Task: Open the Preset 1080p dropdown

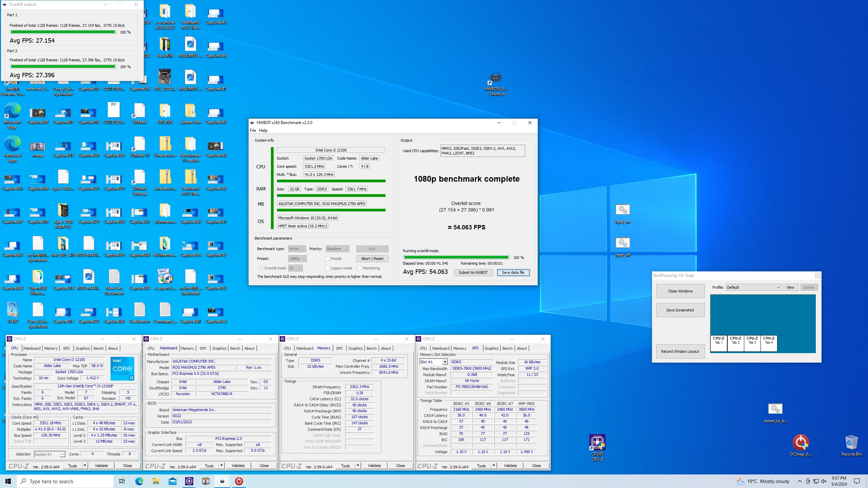Action: click(x=297, y=259)
